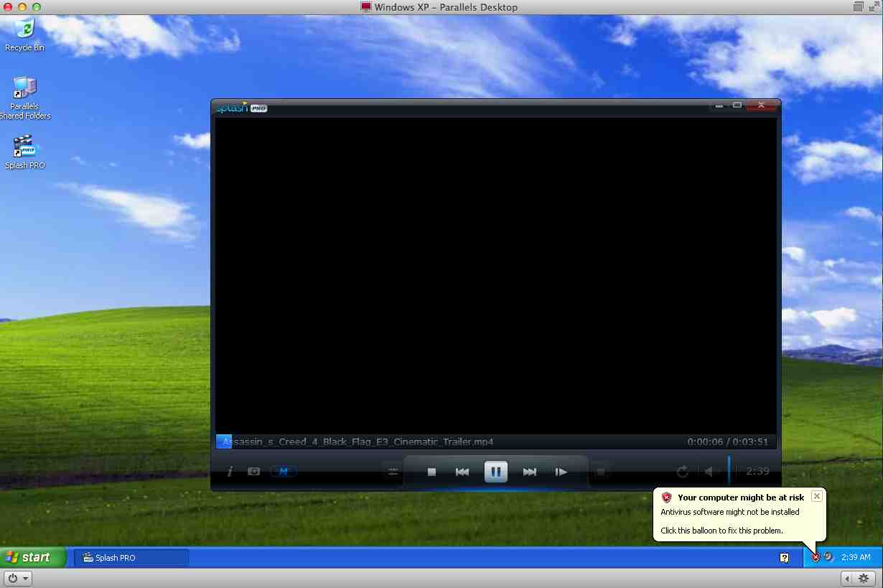
Task: Expand the Parallels status bar arrow
Action: pos(848,578)
